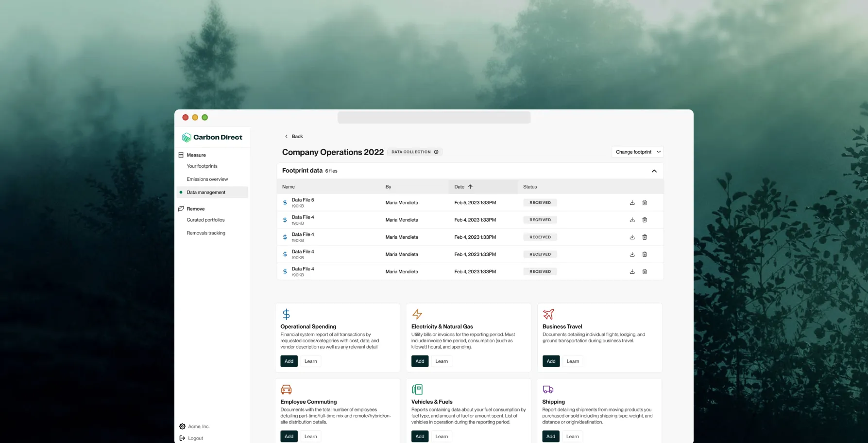The width and height of the screenshot is (868, 443).
Task: Click the Employee Commuting car icon
Action: click(x=287, y=390)
